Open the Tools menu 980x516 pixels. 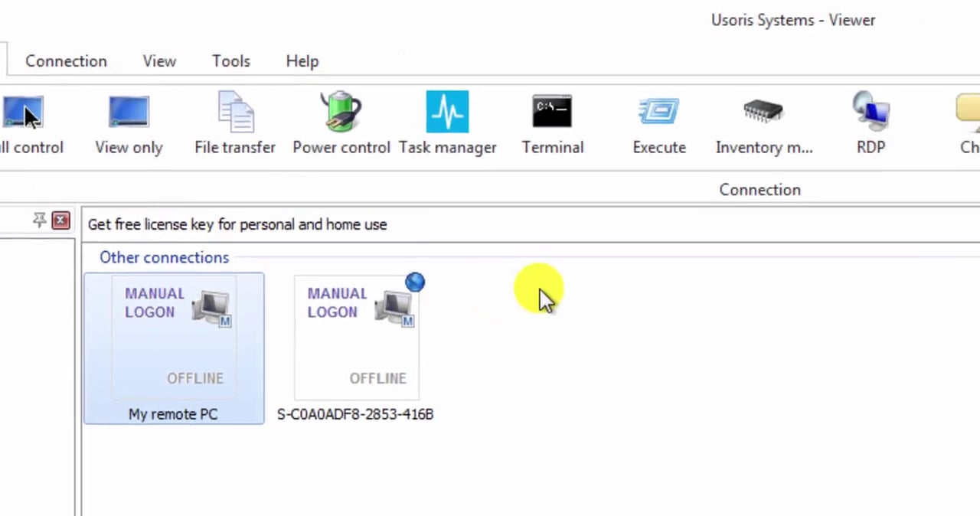pos(231,61)
